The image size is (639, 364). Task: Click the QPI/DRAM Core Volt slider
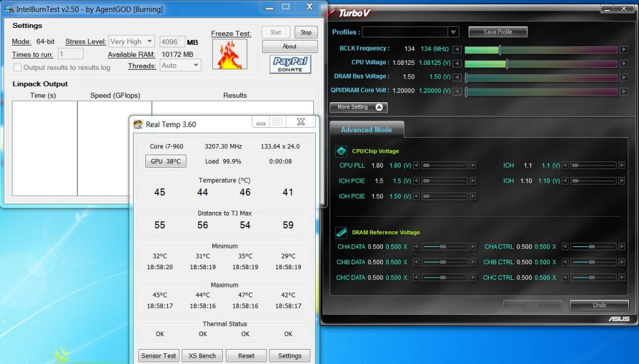pyautogui.click(x=541, y=92)
